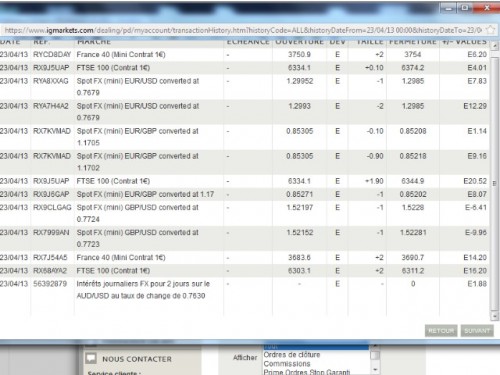Click the transaction table vertical scrollbar track
The height and width of the screenshot is (375, 500).
pyautogui.click(x=494, y=181)
